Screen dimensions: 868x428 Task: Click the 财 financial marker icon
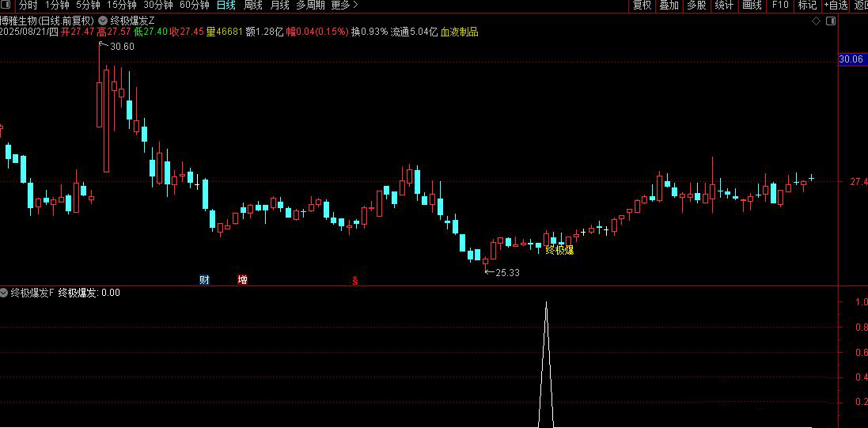click(x=204, y=279)
